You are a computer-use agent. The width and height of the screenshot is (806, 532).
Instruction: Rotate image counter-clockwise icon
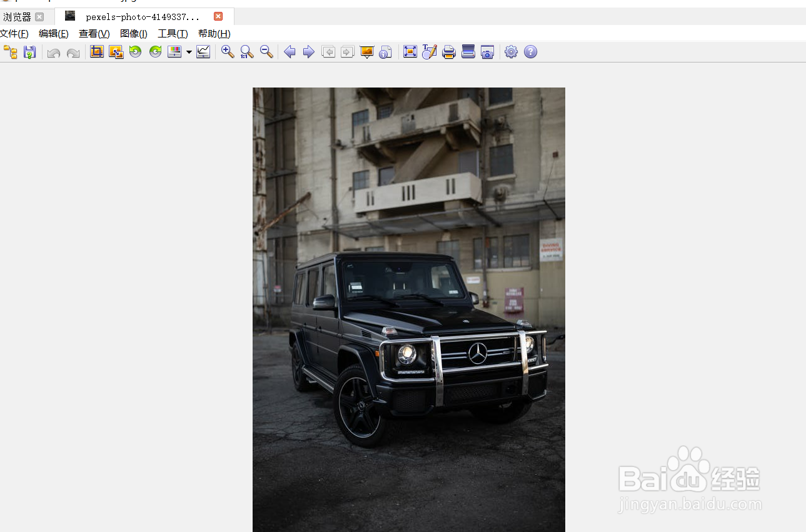pyautogui.click(x=136, y=52)
